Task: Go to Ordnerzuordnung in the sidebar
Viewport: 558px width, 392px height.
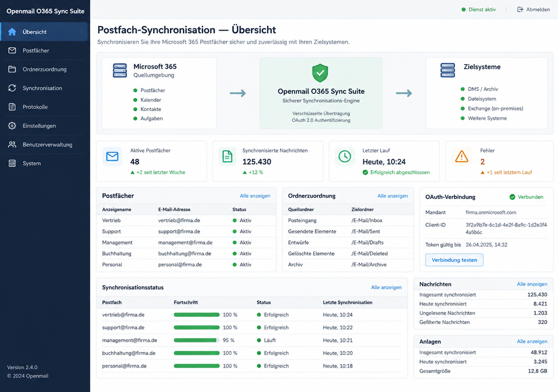Action: click(44, 69)
